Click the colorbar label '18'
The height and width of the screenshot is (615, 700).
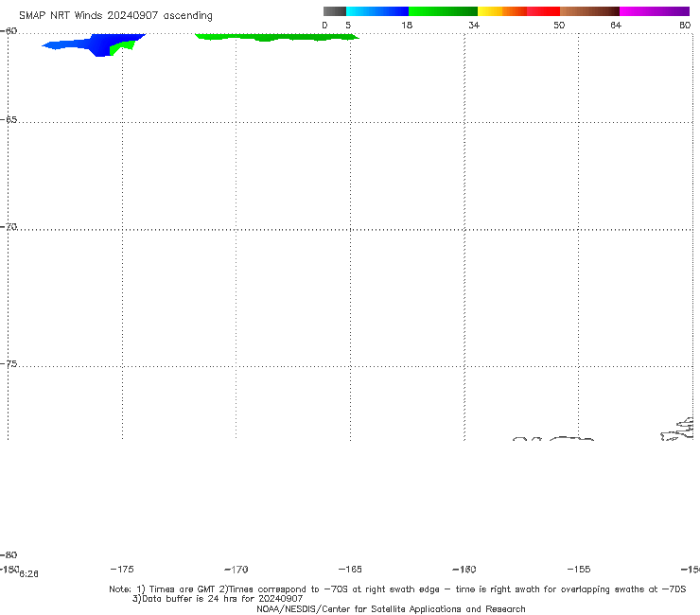coord(407,25)
